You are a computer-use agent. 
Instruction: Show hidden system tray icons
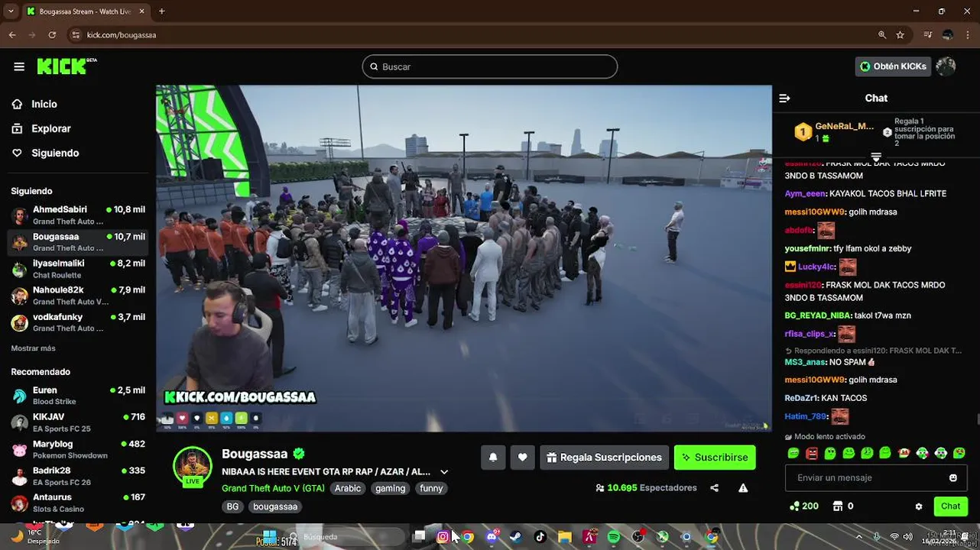click(x=858, y=537)
